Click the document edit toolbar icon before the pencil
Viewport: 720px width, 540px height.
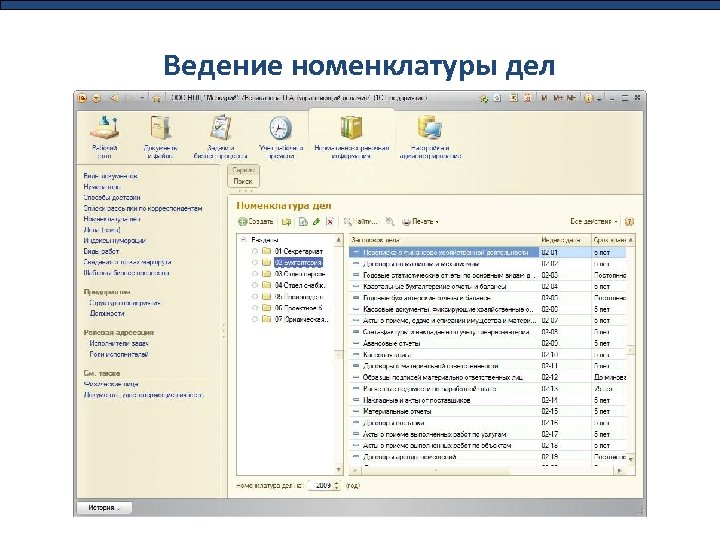(303, 222)
